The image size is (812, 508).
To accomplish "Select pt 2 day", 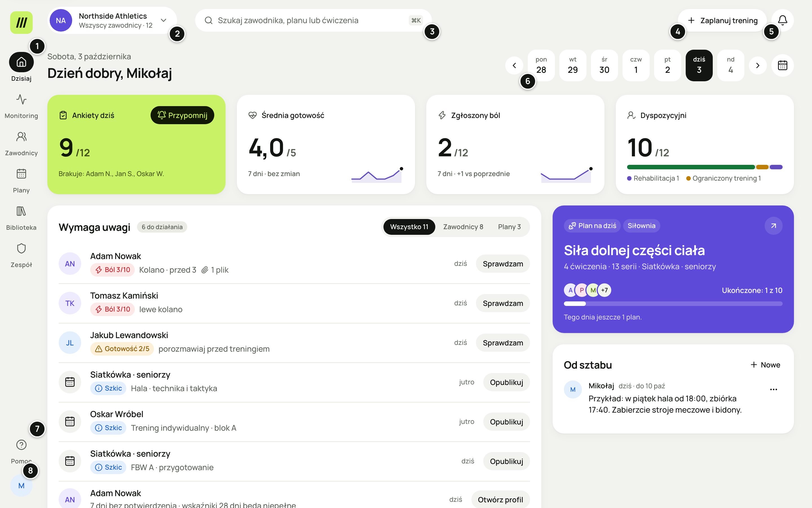I will pyautogui.click(x=667, y=65).
